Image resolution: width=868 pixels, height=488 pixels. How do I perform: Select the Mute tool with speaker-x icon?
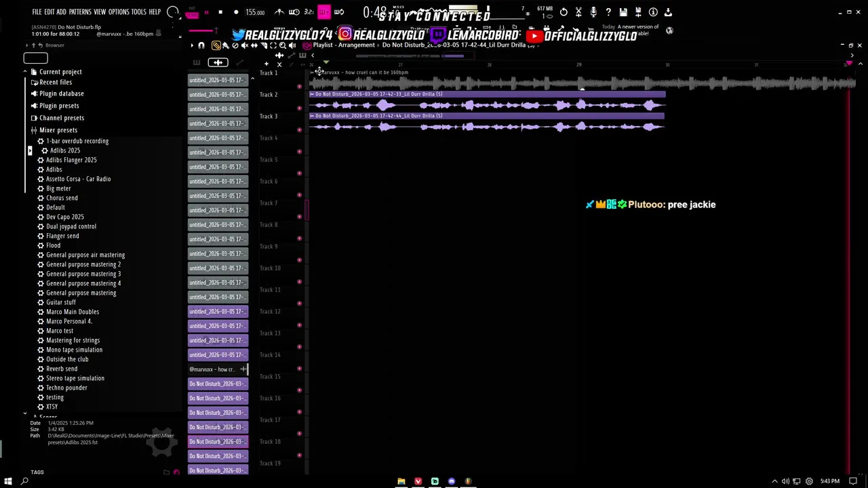(245, 45)
